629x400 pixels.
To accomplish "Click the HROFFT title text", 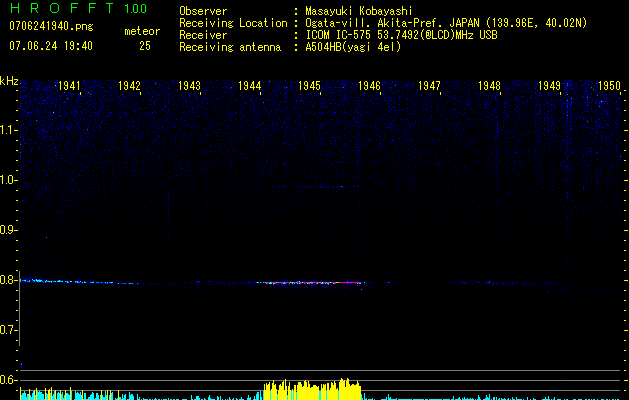I will point(63,8).
